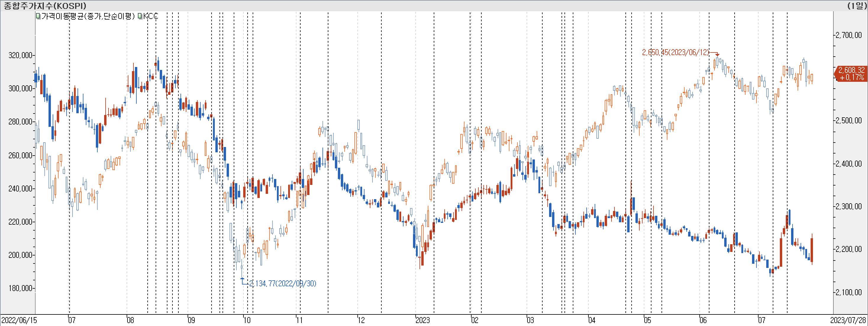Click the 06 month marker on time axis
The image size is (868, 326).
(x=703, y=320)
